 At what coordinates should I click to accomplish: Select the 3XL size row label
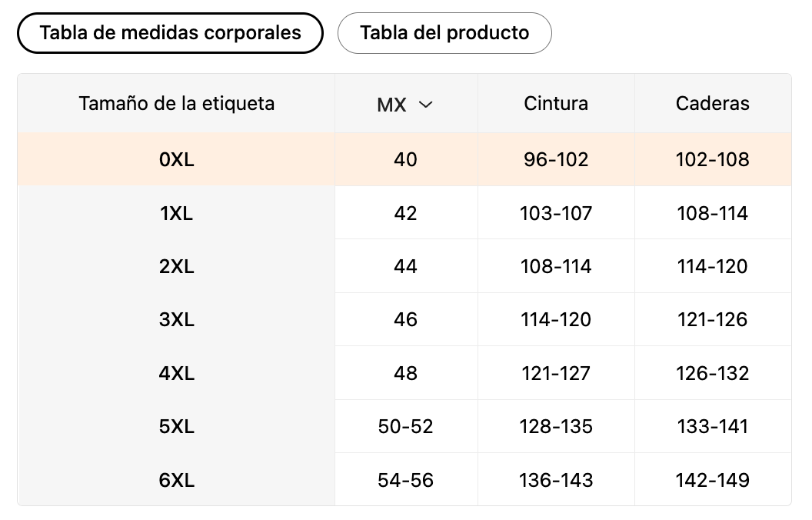coord(176,319)
